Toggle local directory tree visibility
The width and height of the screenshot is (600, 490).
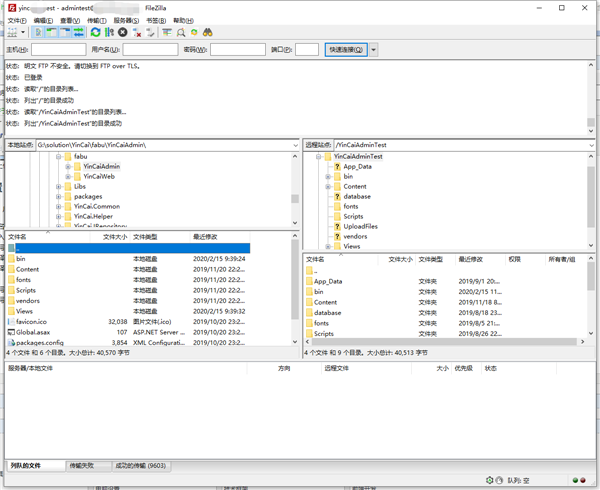[52, 32]
